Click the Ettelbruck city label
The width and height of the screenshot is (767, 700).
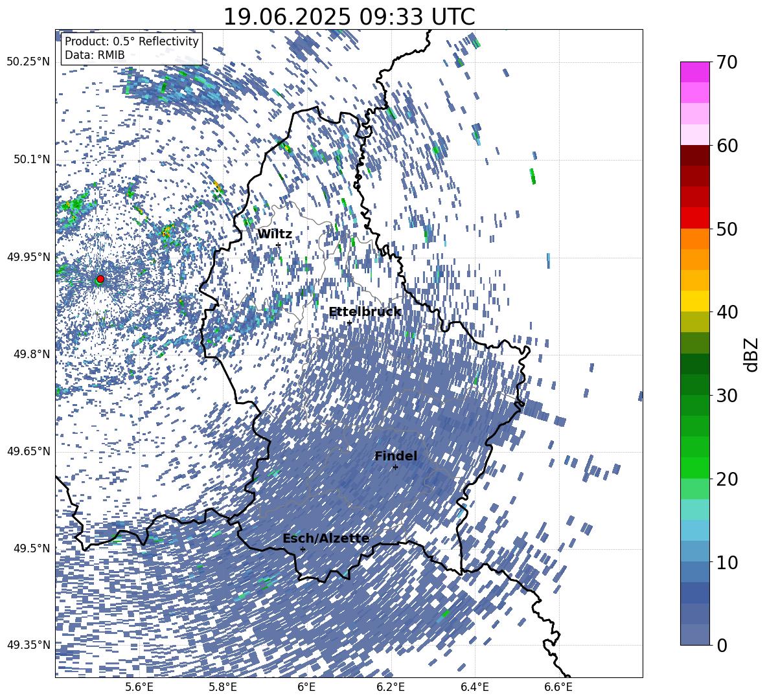(365, 312)
